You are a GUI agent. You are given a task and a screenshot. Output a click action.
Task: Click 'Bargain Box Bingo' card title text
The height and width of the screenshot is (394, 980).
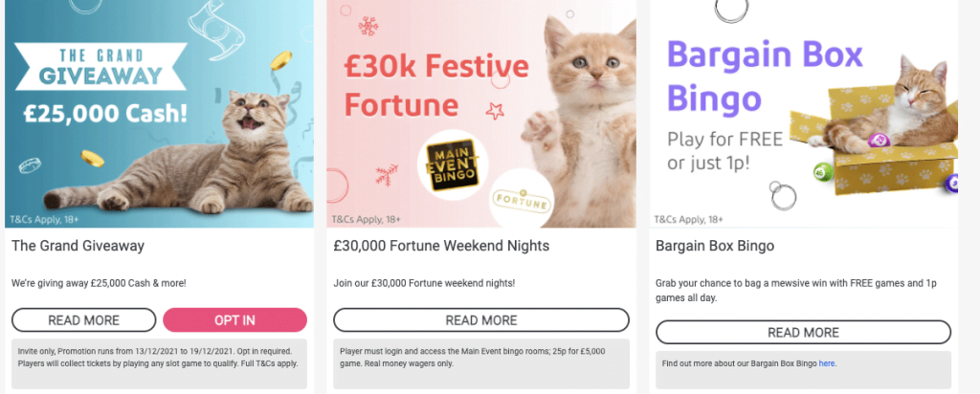(715, 246)
